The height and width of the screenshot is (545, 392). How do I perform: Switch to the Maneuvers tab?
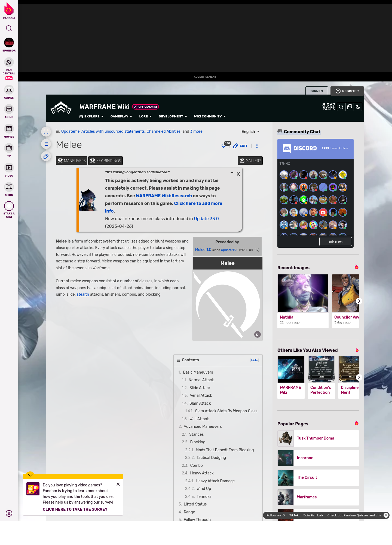pos(72,161)
